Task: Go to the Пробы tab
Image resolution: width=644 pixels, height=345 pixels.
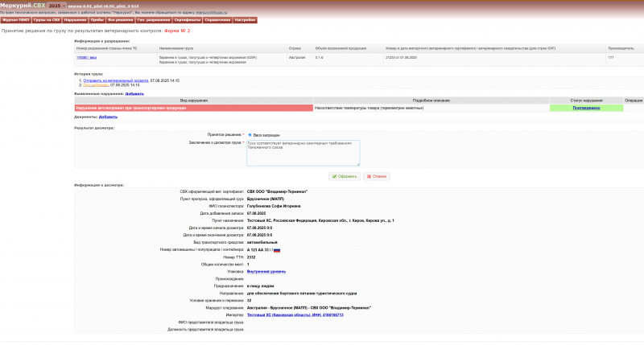Action: (97, 19)
